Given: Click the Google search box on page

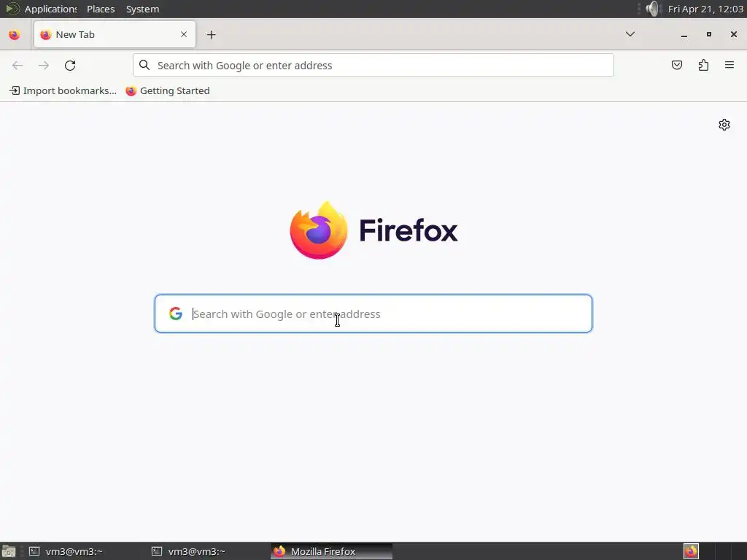Looking at the screenshot, I should click(x=373, y=314).
